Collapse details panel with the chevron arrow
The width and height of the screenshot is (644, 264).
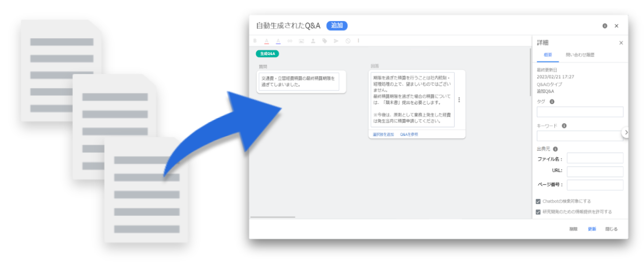(x=625, y=133)
